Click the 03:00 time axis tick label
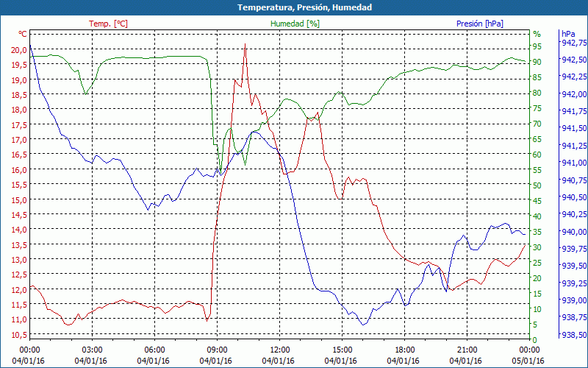 [x=92, y=350]
